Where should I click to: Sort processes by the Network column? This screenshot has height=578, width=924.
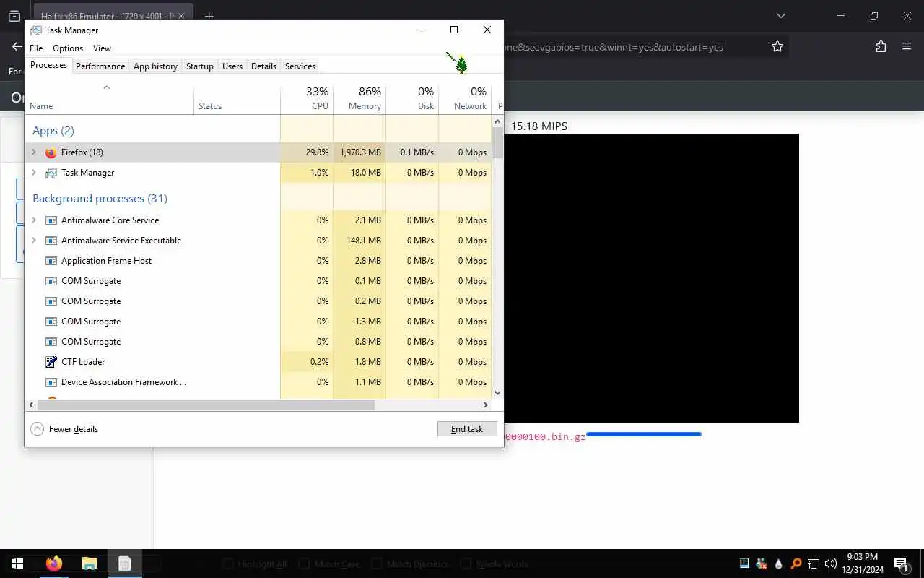click(x=465, y=99)
